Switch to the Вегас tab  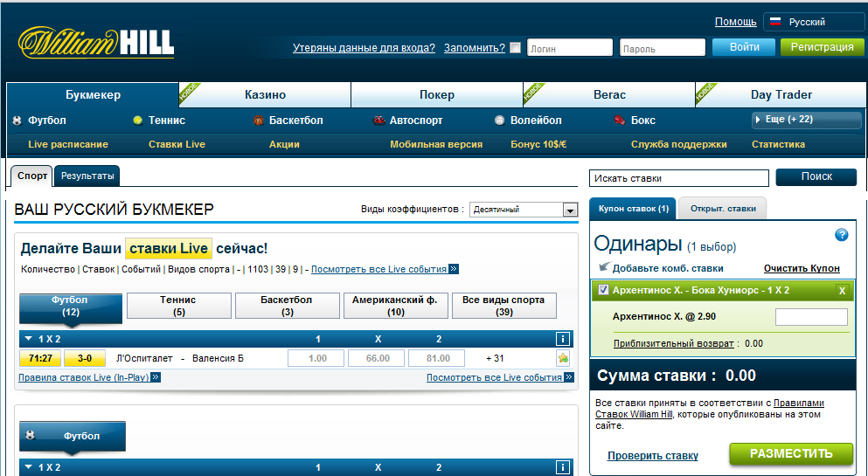[609, 95]
